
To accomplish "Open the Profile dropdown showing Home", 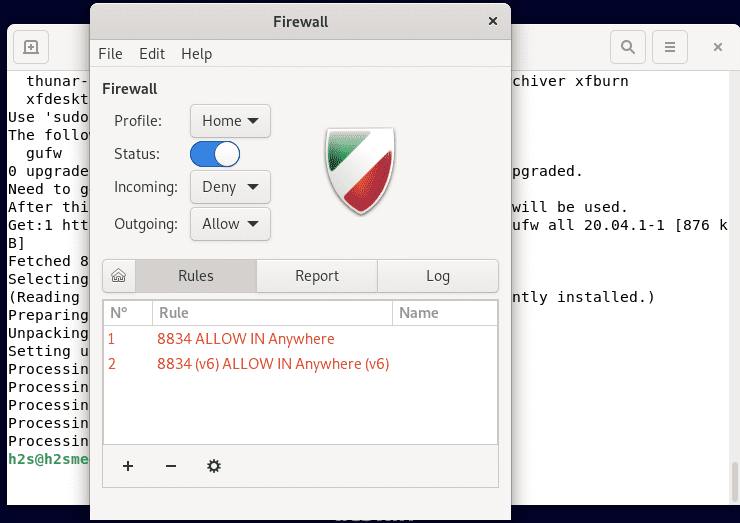I will tap(230, 121).
